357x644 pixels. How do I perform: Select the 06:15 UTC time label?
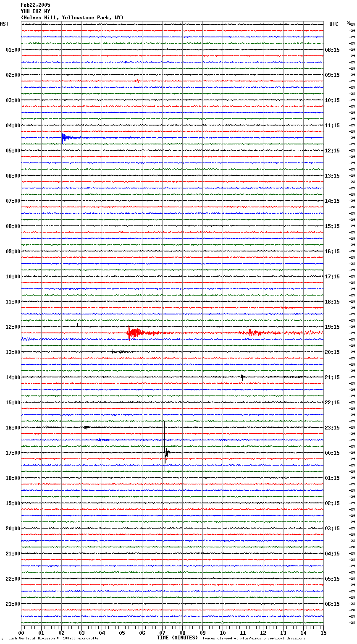click(332, 604)
